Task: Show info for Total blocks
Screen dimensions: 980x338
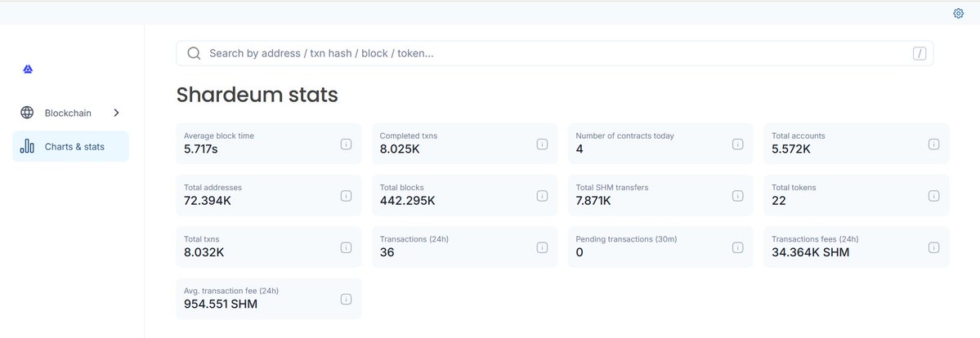Action: click(x=542, y=196)
